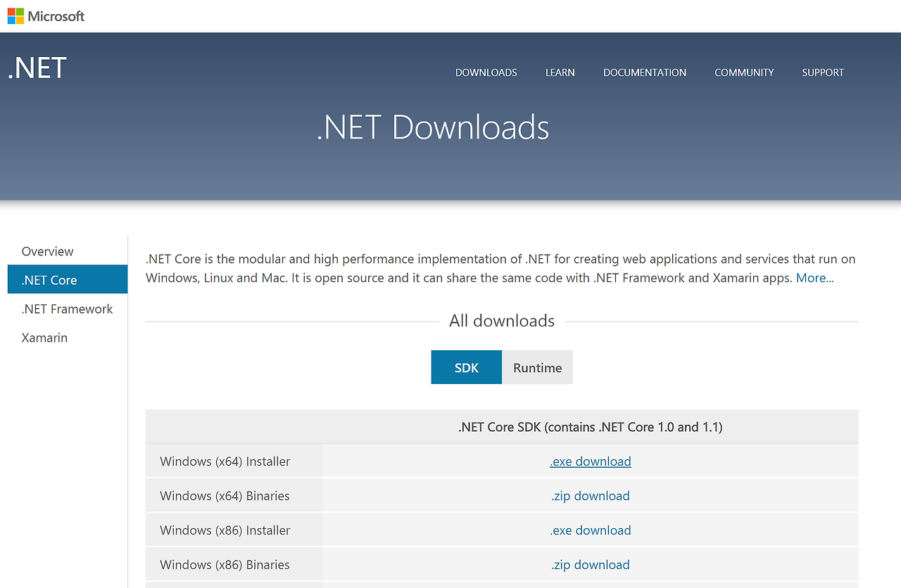Click the .NET Downloads page heading
The width and height of the screenshot is (901, 588).
pyautogui.click(x=433, y=127)
